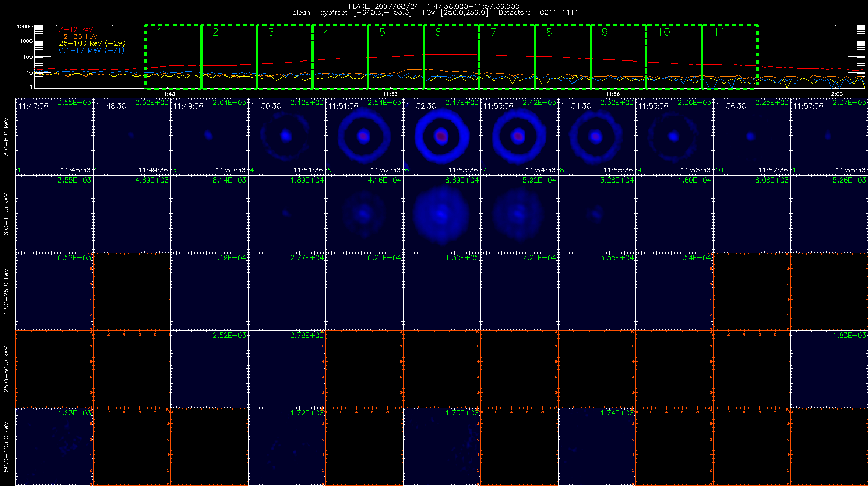The height and width of the screenshot is (486, 868).
Task: Click the '3.0-6.0 keV' row label
Action: tap(6, 136)
